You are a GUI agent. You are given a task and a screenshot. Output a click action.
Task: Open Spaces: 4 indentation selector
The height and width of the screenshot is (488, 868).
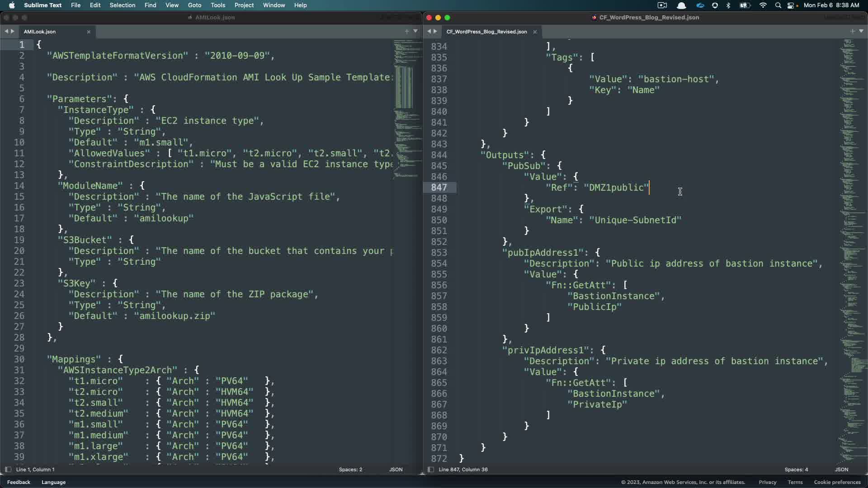point(796,469)
